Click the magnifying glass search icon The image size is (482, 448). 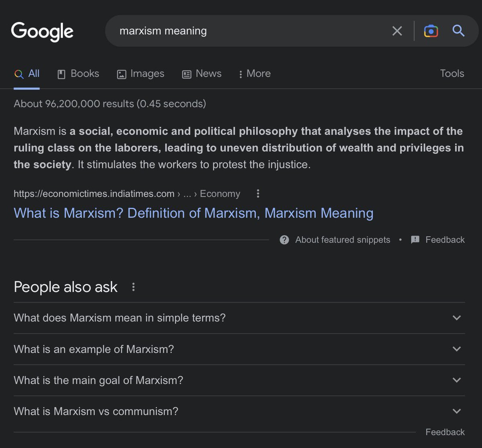[x=458, y=31]
